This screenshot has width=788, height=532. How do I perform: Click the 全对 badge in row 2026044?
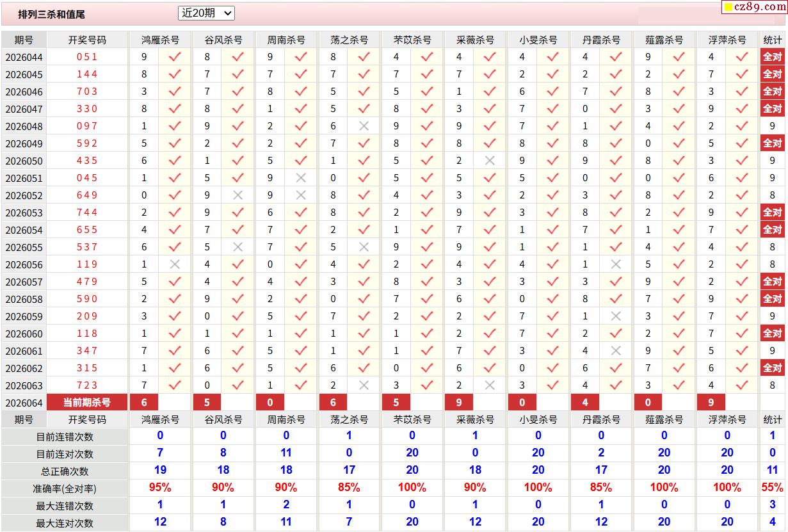[x=773, y=56]
